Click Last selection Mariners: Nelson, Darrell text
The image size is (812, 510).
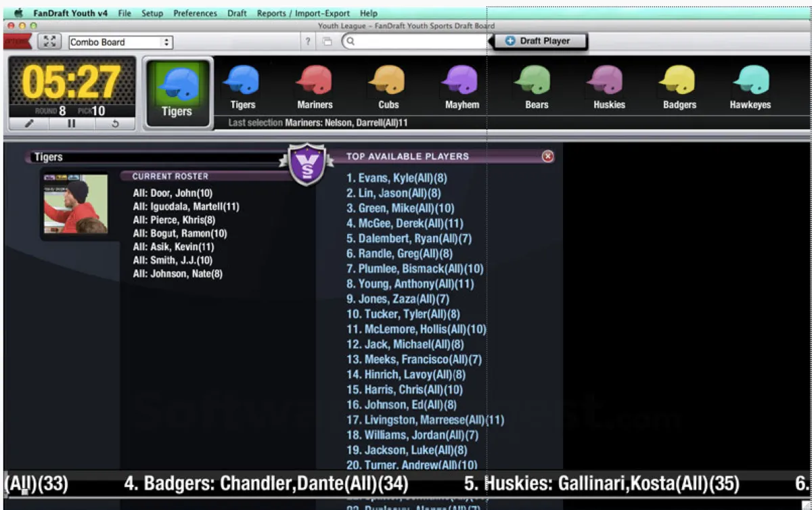tap(318, 123)
